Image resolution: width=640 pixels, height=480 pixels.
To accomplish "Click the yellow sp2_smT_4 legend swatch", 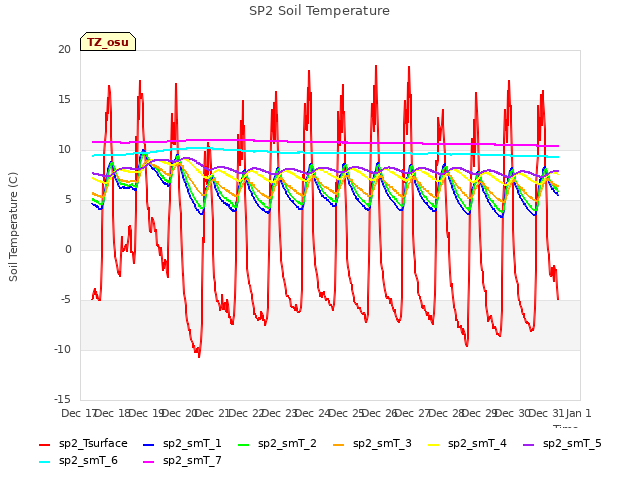I will (x=433, y=444).
